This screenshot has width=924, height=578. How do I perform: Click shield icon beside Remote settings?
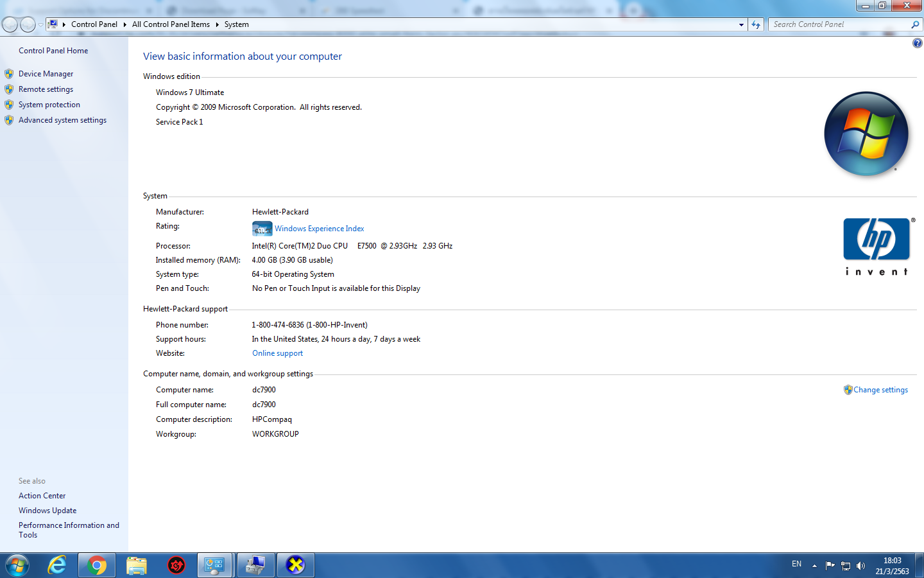coord(9,89)
